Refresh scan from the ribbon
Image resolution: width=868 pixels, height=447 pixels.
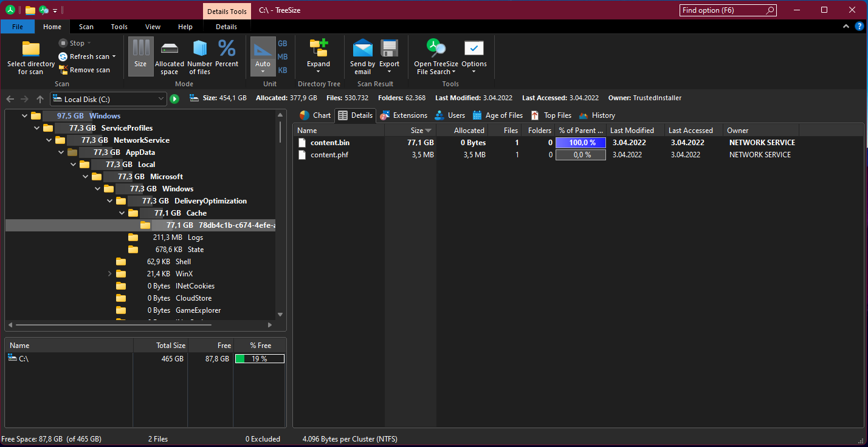[84, 56]
